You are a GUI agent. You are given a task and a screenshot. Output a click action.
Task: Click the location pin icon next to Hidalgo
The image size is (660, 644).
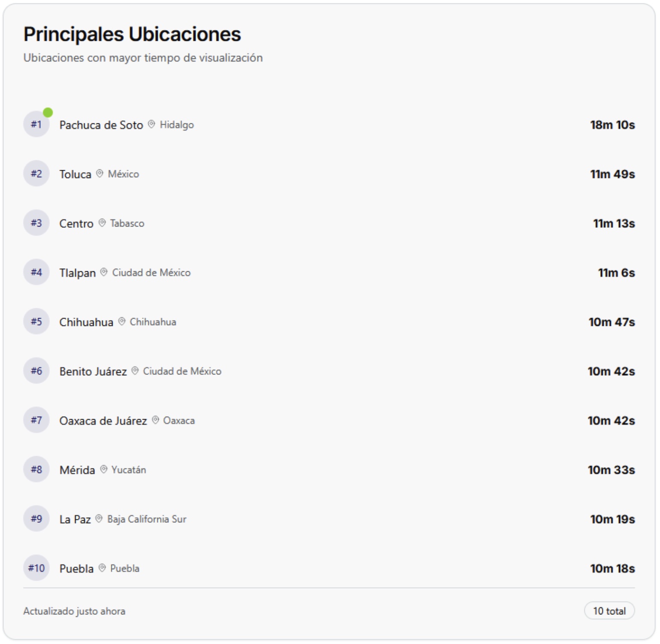coord(152,125)
